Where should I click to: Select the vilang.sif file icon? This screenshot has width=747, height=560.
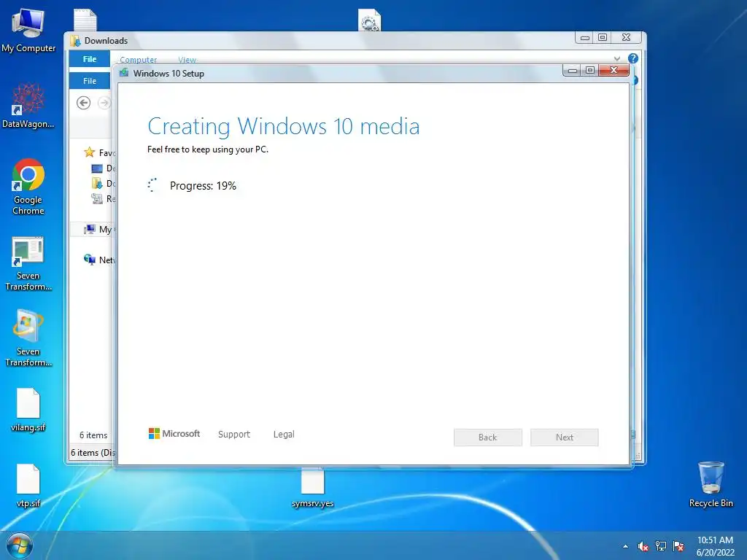pos(28,410)
